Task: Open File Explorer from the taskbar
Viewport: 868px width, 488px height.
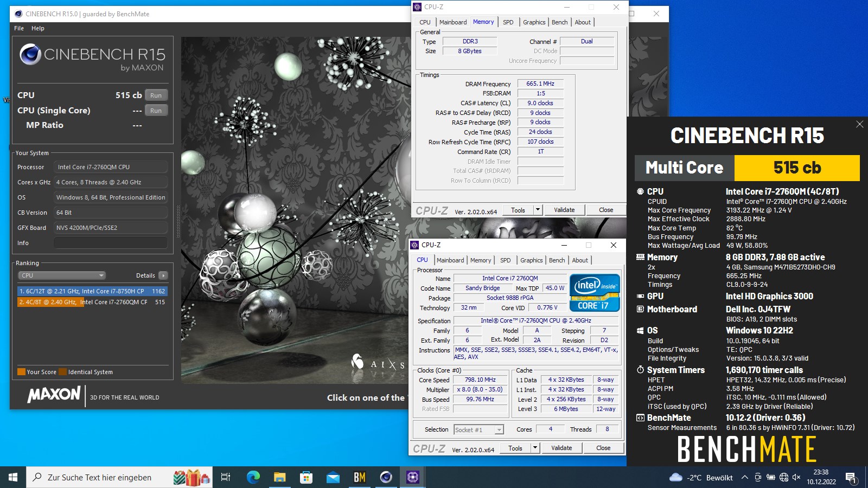Action: pyautogui.click(x=279, y=477)
